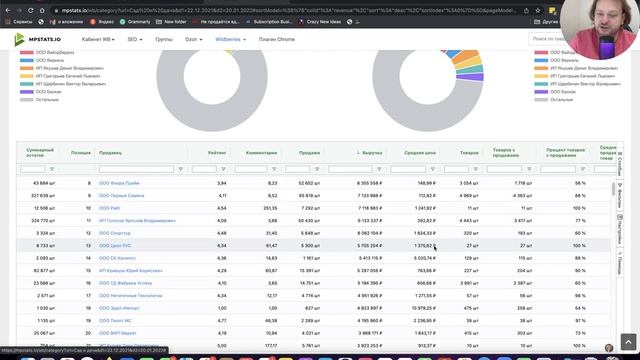Open the Помощь side panel tab
The height and width of the screenshot is (360, 640).
620,263
